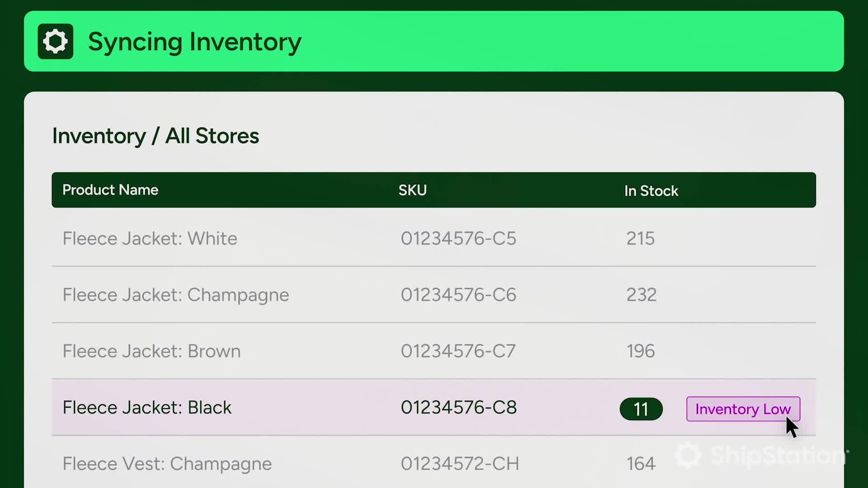The image size is (868, 488).
Task: Click the Inventory / All Stores heading
Action: (156, 136)
